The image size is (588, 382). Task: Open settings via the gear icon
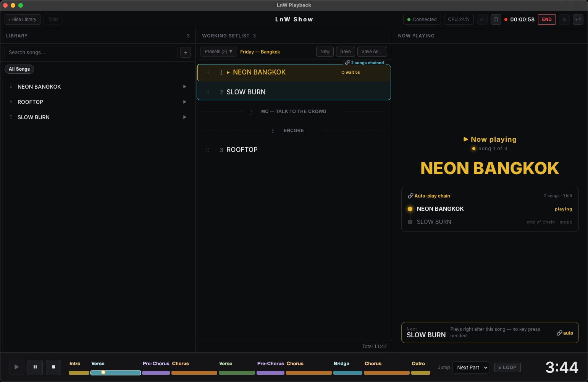tap(564, 19)
